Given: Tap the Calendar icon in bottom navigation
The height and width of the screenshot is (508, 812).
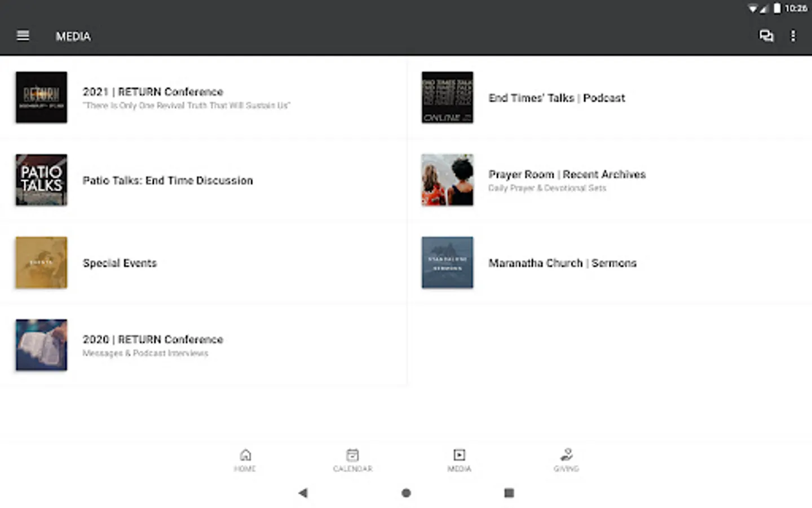Looking at the screenshot, I should 352,455.
